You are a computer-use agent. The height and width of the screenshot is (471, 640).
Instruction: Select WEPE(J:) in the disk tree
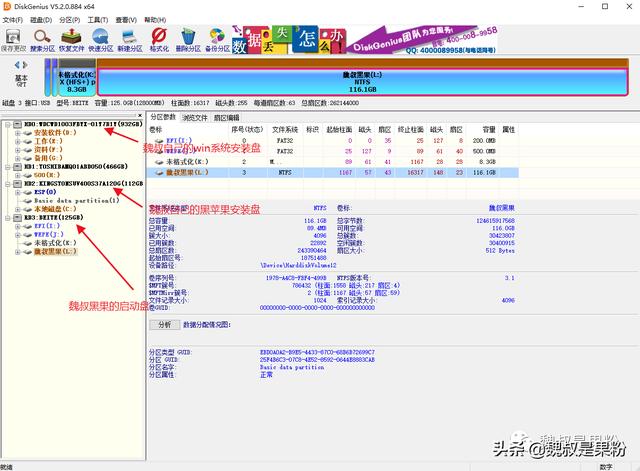(49, 235)
